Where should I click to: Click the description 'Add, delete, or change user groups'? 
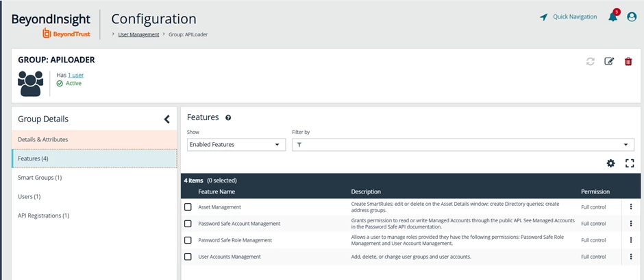click(410, 257)
